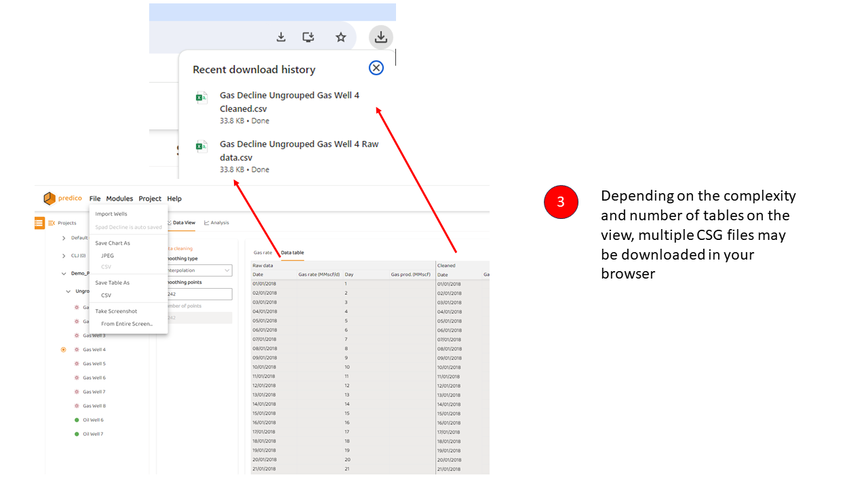Open Gas Well 4 Raw data.csv download
868x488 pixels.
[x=299, y=150]
